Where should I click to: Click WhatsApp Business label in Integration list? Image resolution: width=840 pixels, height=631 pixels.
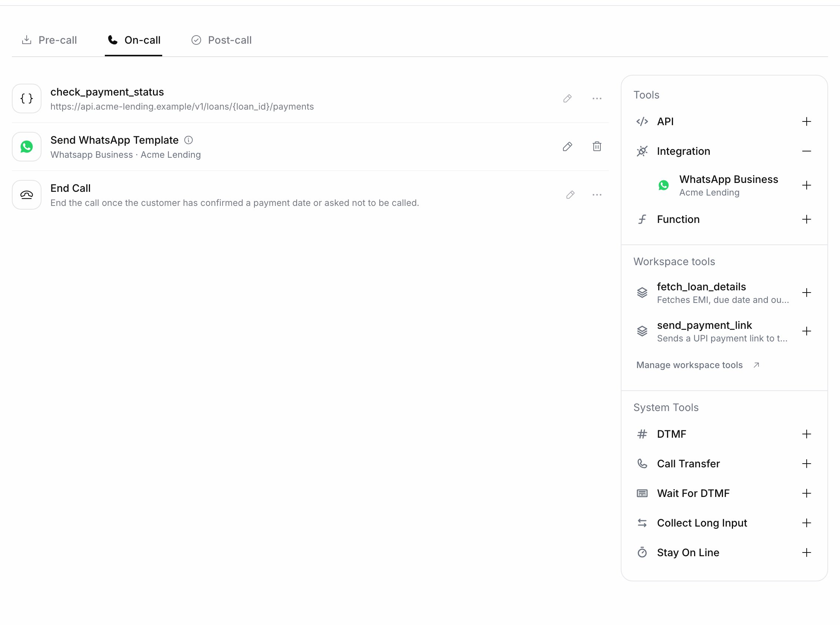point(729,179)
